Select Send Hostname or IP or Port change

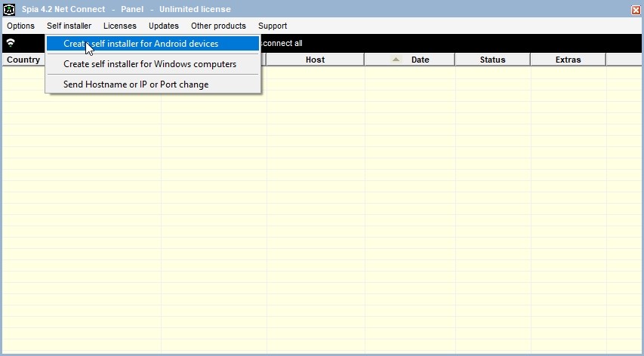click(x=153, y=84)
